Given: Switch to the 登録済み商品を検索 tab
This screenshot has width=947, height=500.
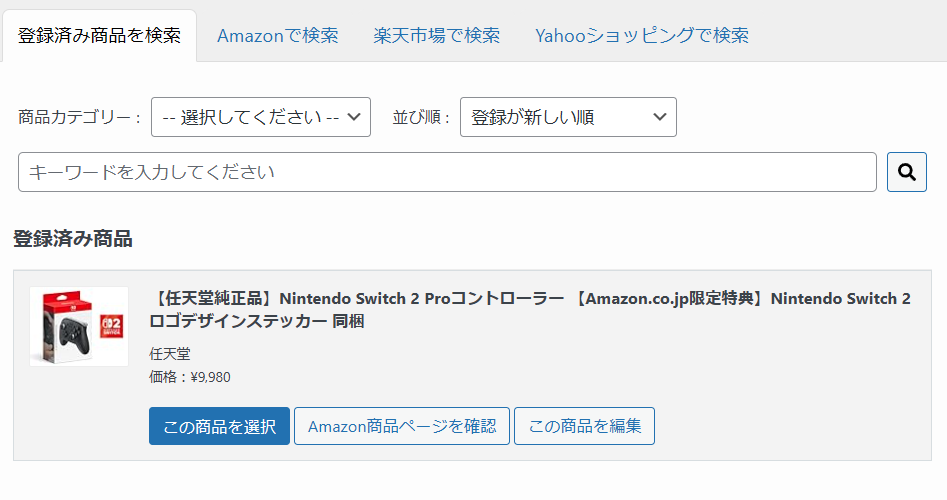Looking at the screenshot, I should pyautogui.click(x=99, y=35).
